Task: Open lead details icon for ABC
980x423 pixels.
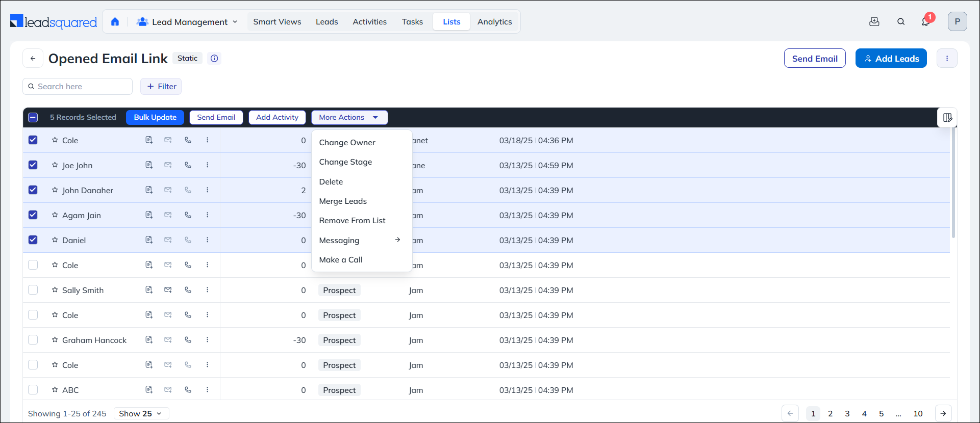Action: 149,390
